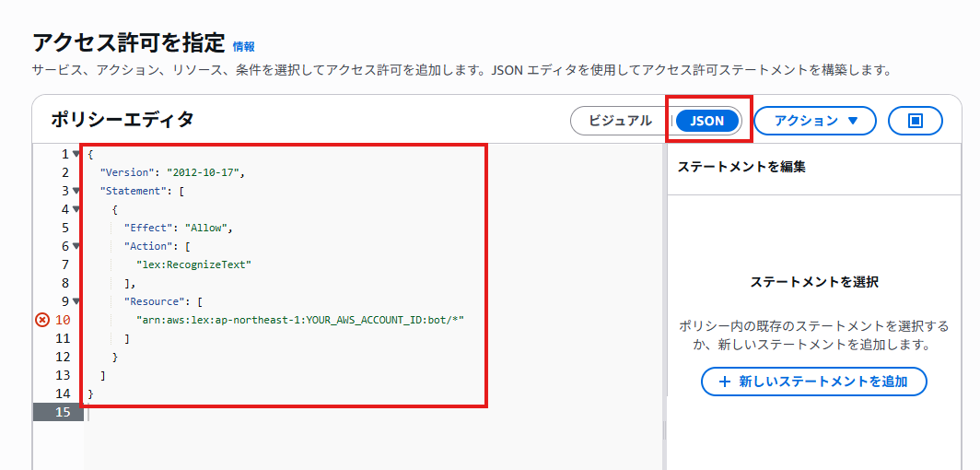Click the "Allow" effect value

(x=206, y=228)
